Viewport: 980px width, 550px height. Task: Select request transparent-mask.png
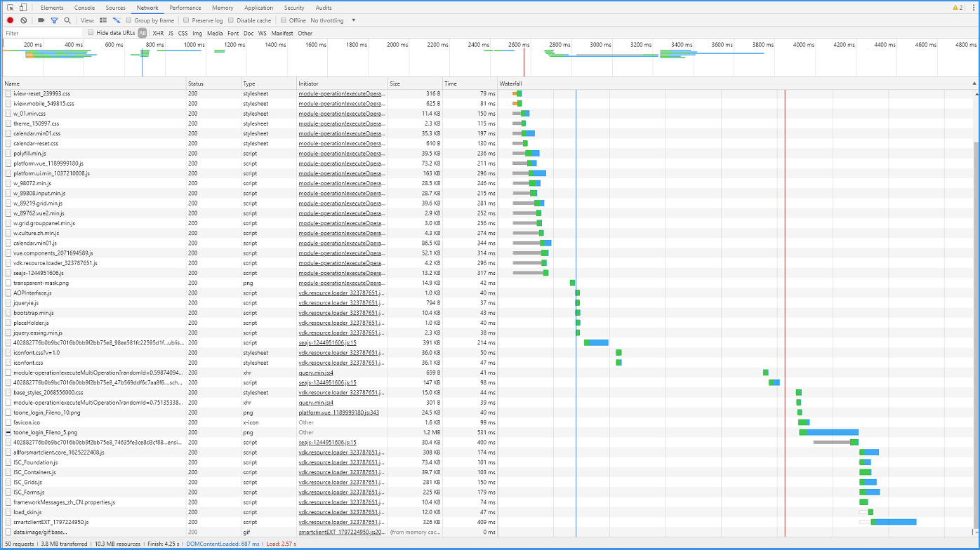[41, 283]
